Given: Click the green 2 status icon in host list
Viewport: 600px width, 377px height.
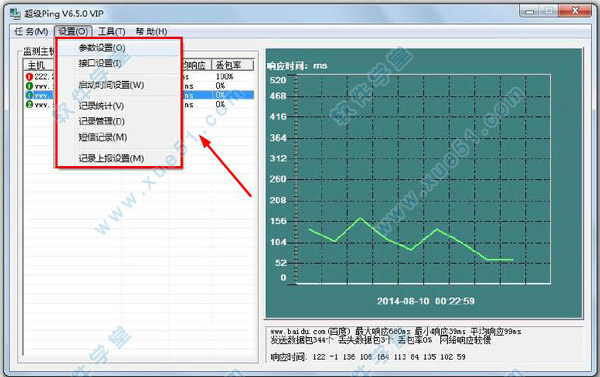Looking at the screenshot, I should pyautogui.click(x=29, y=104).
